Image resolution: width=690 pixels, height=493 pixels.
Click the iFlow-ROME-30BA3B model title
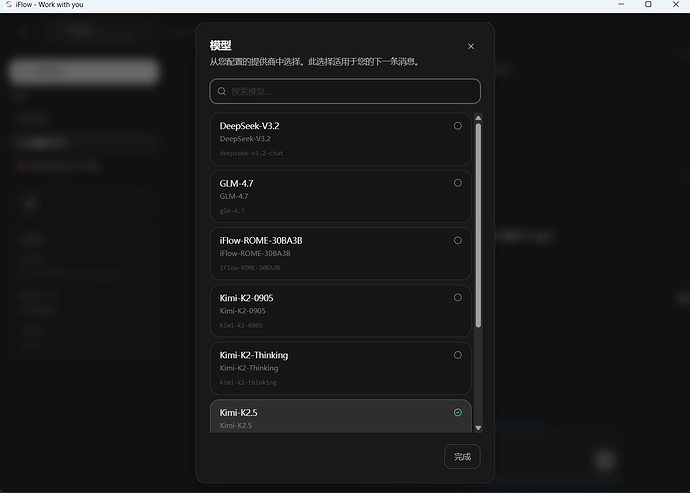pyautogui.click(x=261, y=241)
